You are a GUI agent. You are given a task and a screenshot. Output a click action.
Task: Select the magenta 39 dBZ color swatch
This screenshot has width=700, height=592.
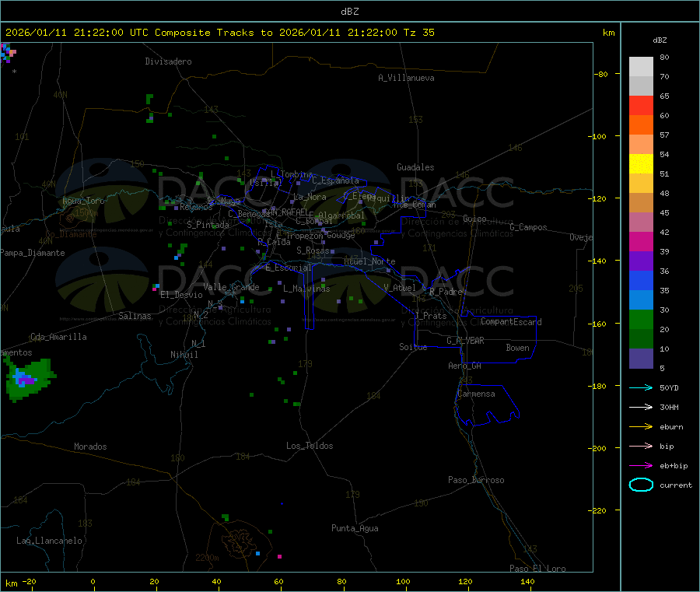point(641,241)
